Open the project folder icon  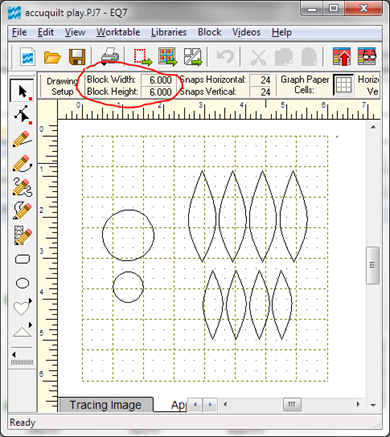52,57
